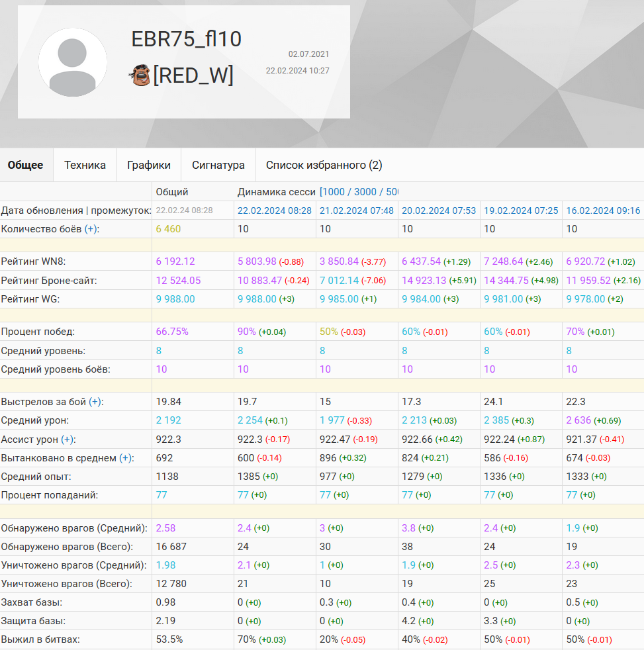644x650 pixels.
Task: Expand the plus next to Количество боёв
Action: tap(91, 229)
